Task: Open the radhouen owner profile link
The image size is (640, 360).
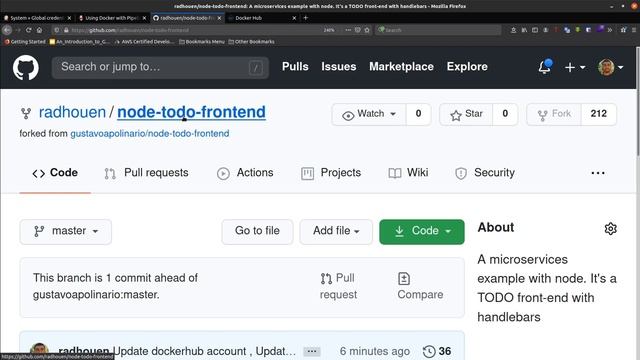Action: click(72, 112)
